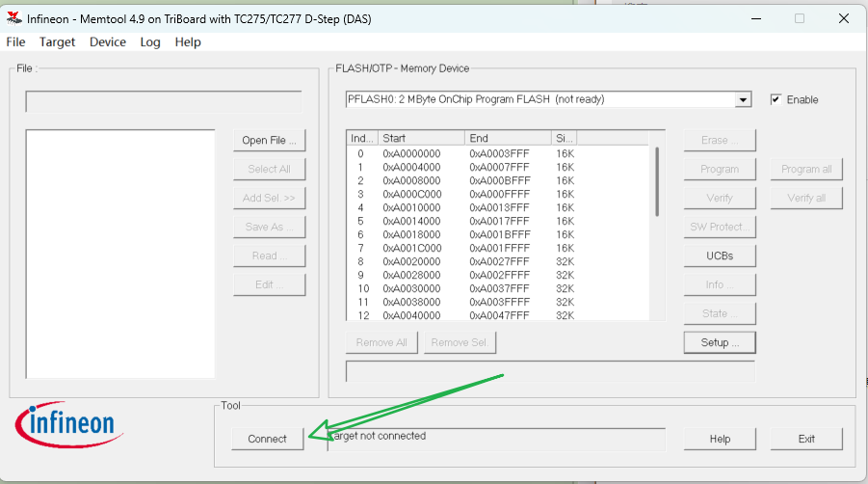Select sector row starting 0xA0010000
The height and width of the screenshot is (484, 868).
pyautogui.click(x=498, y=207)
